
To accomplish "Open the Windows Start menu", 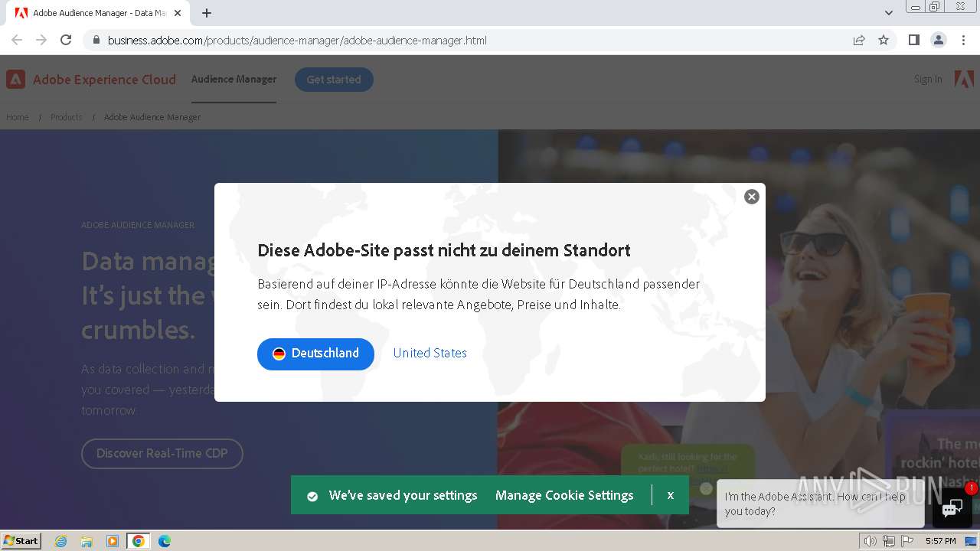I will tap(21, 541).
